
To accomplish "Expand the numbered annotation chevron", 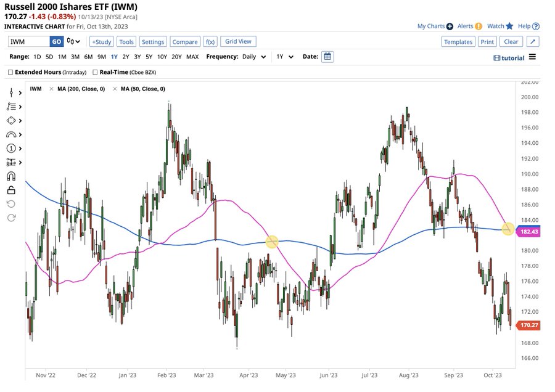I will (20, 149).
